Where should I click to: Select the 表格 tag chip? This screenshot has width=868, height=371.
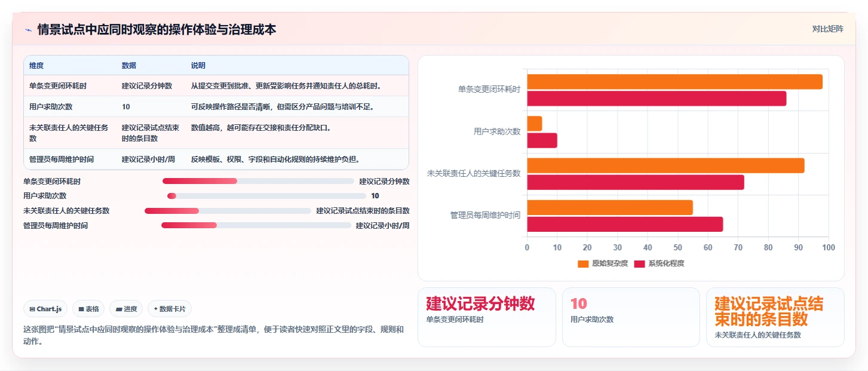click(x=88, y=309)
